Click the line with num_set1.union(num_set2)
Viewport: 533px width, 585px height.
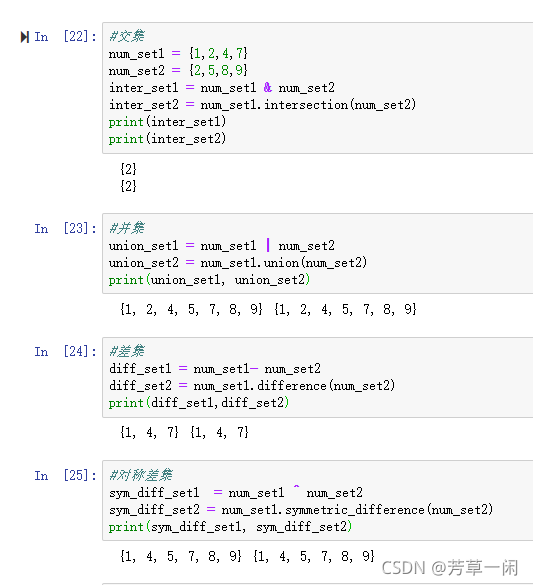(x=238, y=263)
